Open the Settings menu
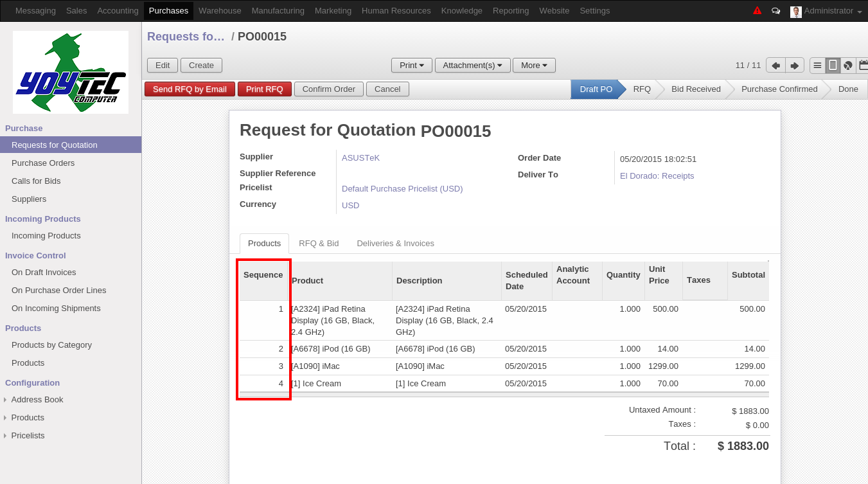868x484 pixels. tap(595, 11)
